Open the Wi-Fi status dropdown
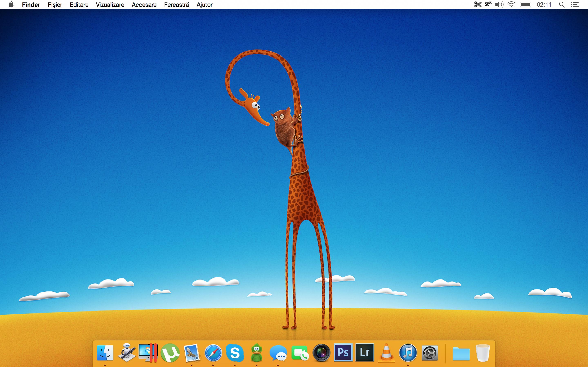 pos(511,5)
